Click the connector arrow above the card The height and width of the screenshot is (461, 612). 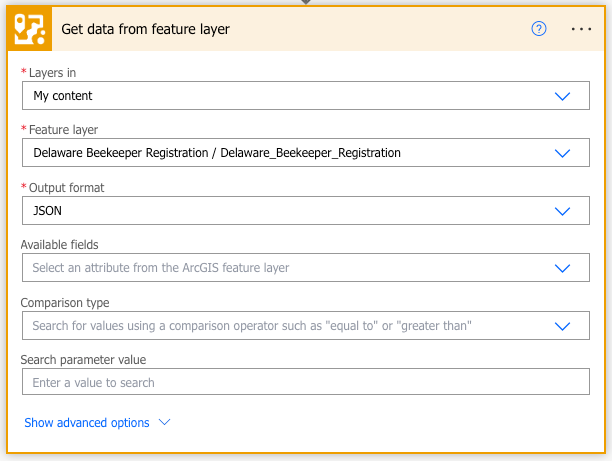(x=306, y=2)
